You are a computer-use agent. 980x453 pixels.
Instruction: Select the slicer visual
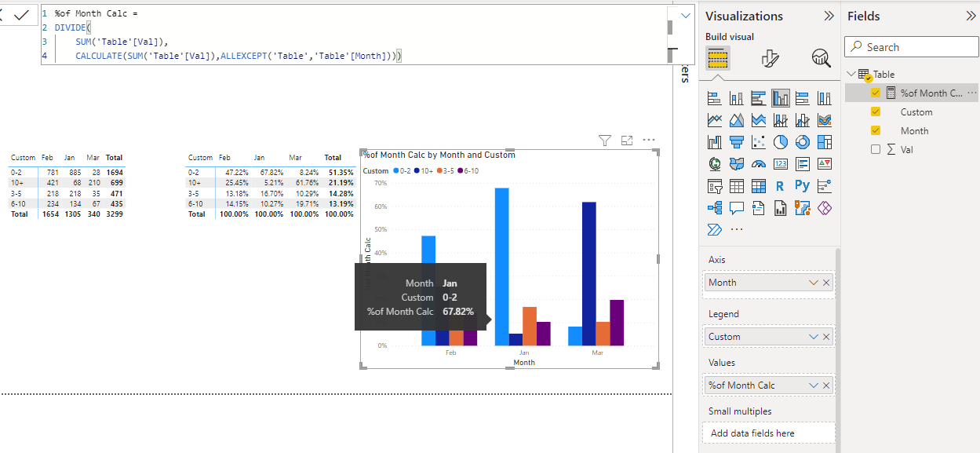coord(715,186)
